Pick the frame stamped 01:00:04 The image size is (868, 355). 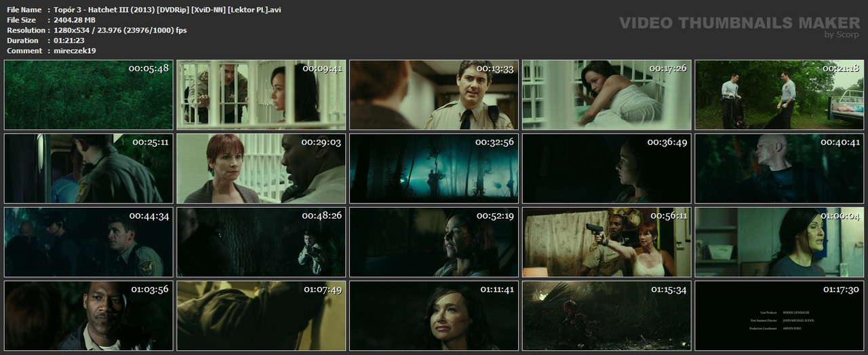(779, 242)
